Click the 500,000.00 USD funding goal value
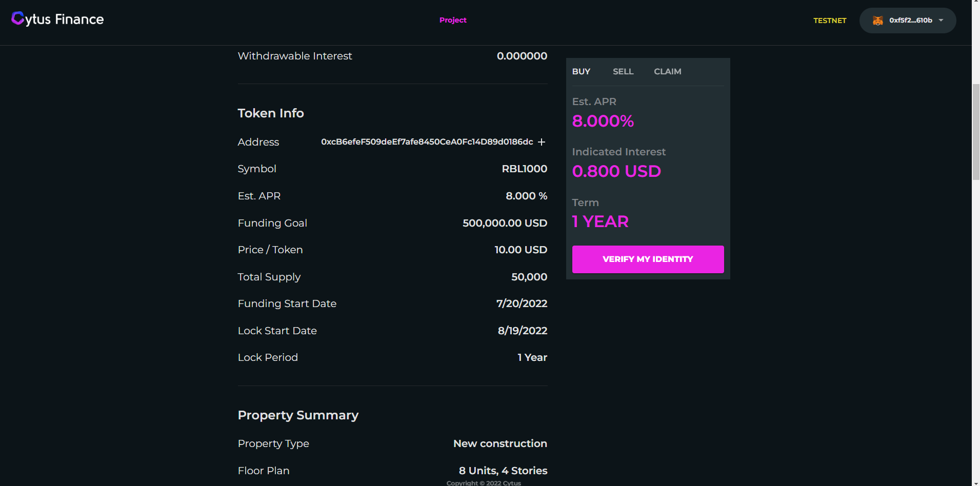This screenshot has height=486, width=980. point(505,223)
